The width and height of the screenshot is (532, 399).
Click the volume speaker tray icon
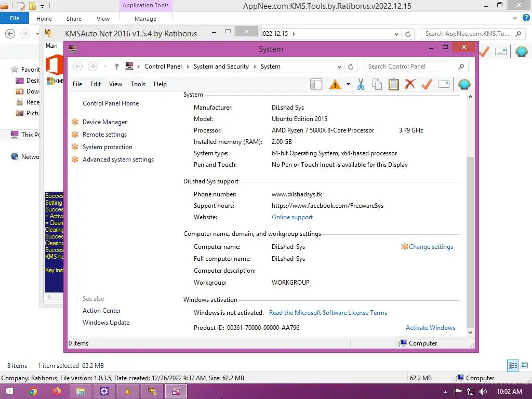(x=483, y=392)
